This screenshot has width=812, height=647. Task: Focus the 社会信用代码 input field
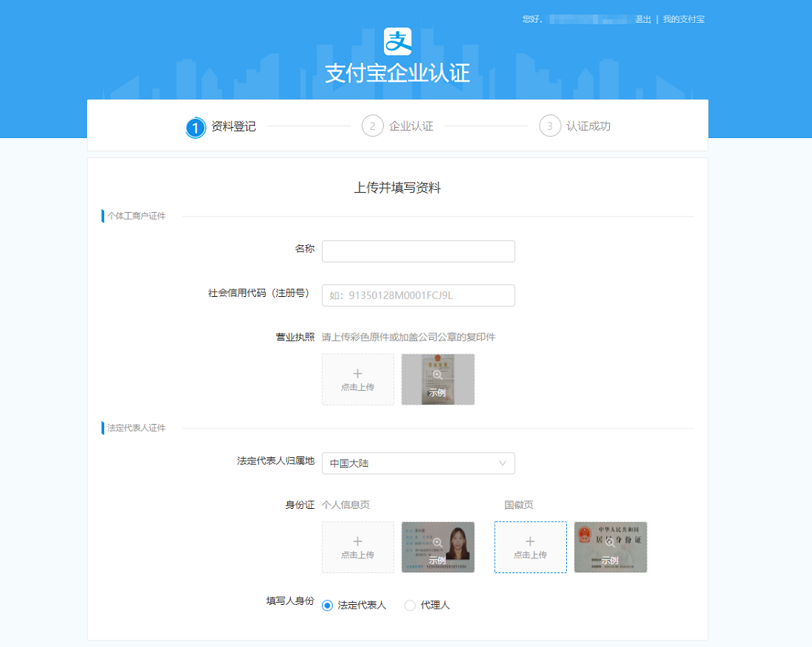[x=419, y=295]
